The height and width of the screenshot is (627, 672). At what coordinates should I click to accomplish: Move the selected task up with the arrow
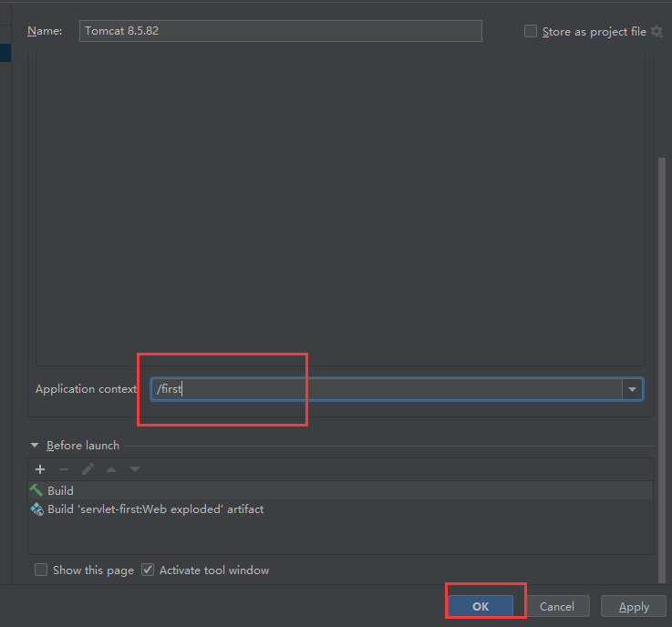point(111,469)
